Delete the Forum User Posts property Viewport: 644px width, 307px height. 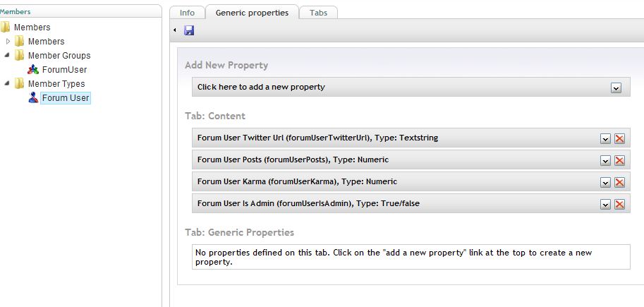619,161
